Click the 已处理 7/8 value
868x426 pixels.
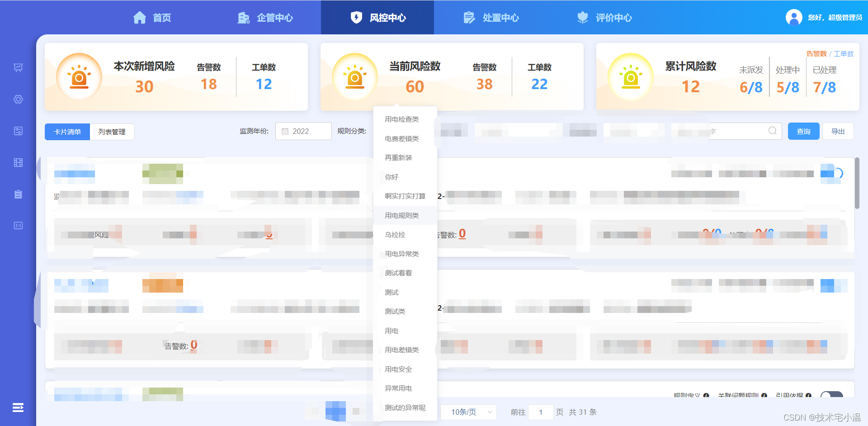[x=824, y=87]
